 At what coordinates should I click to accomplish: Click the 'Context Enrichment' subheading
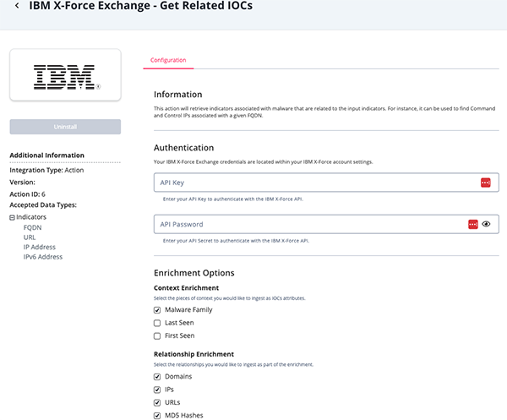pos(186,288)
